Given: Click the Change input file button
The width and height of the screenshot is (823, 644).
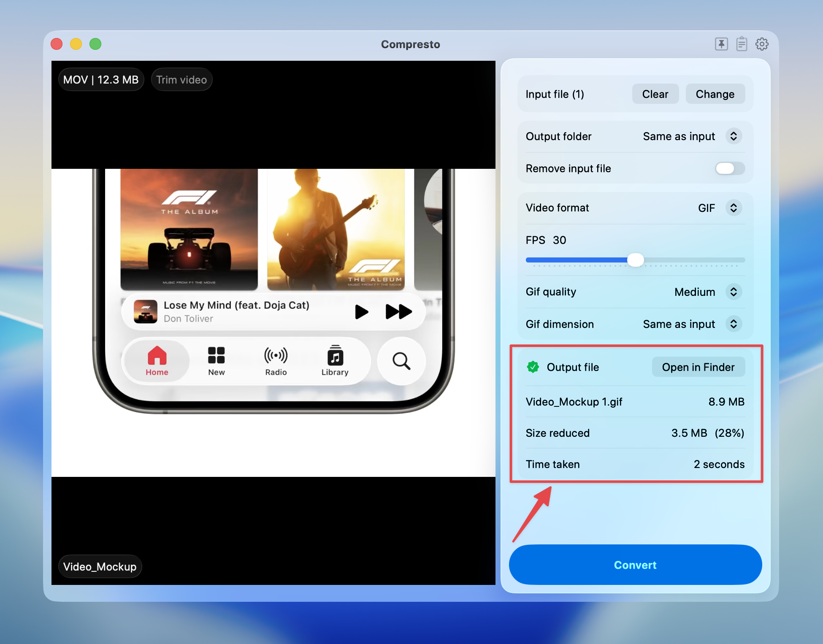Looking at the screenshot, I should 715,94.
